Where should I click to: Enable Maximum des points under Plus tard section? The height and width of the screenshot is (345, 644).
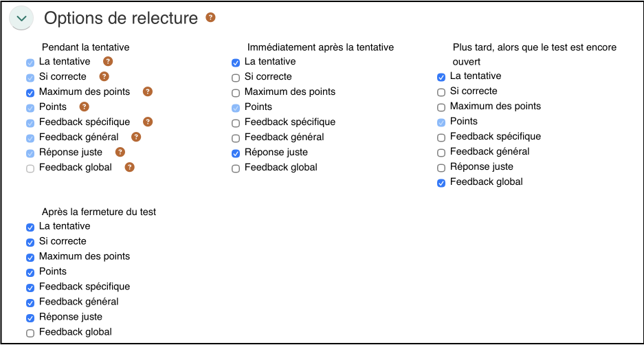[441, 107]
